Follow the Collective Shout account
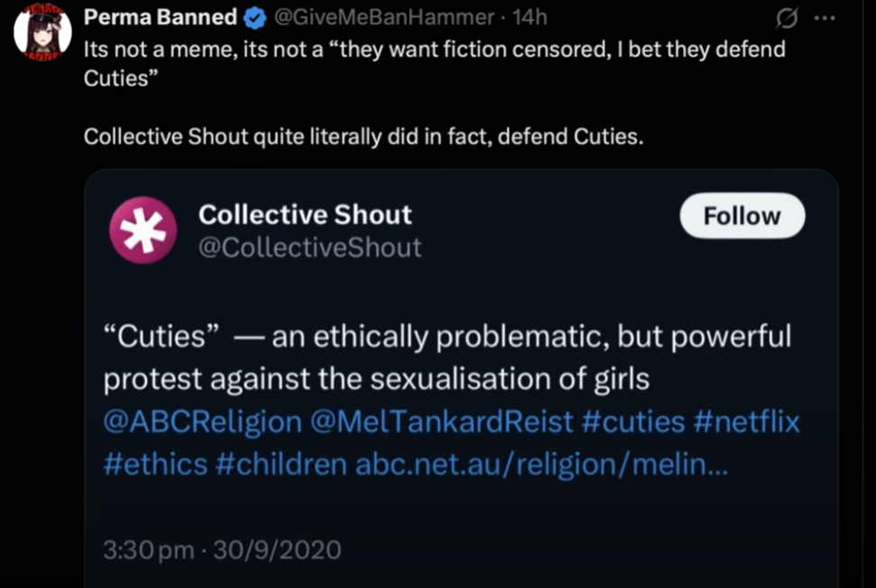Viewport: 876px width, 588px height. [742, 216]
